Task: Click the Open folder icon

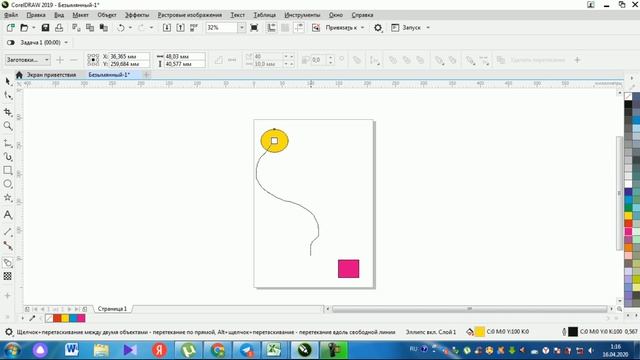Action: click(x=24, y=27)
